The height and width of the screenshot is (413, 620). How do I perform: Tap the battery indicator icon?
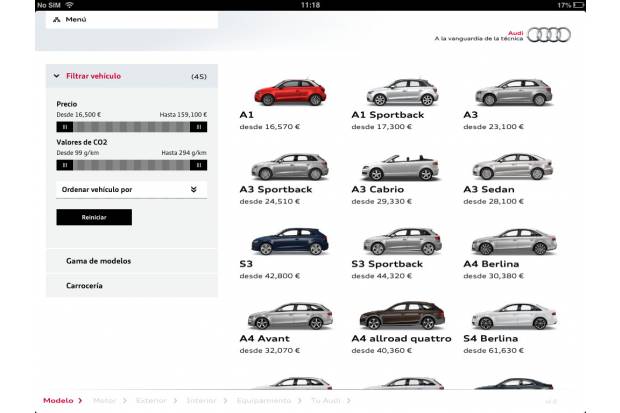(x=579, y=5)
